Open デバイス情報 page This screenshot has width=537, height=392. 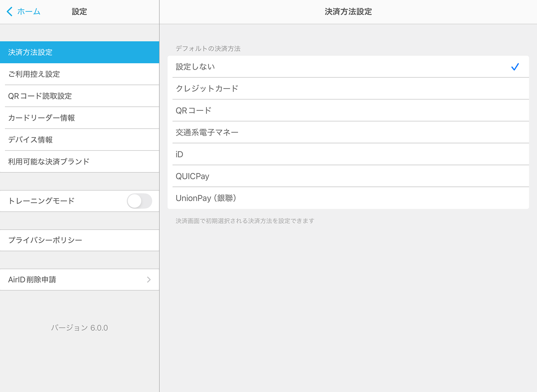(x=79, y=140)
